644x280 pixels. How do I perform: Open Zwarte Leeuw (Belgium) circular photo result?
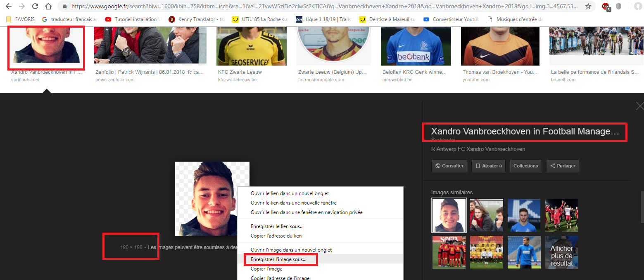[x=333, y=46]
